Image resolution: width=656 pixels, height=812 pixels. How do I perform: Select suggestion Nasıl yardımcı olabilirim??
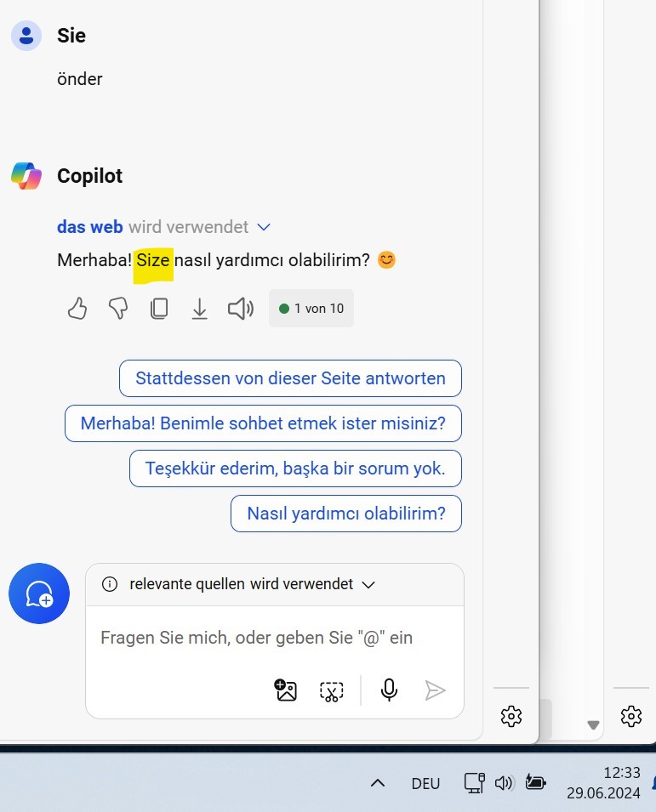[346, 514]
